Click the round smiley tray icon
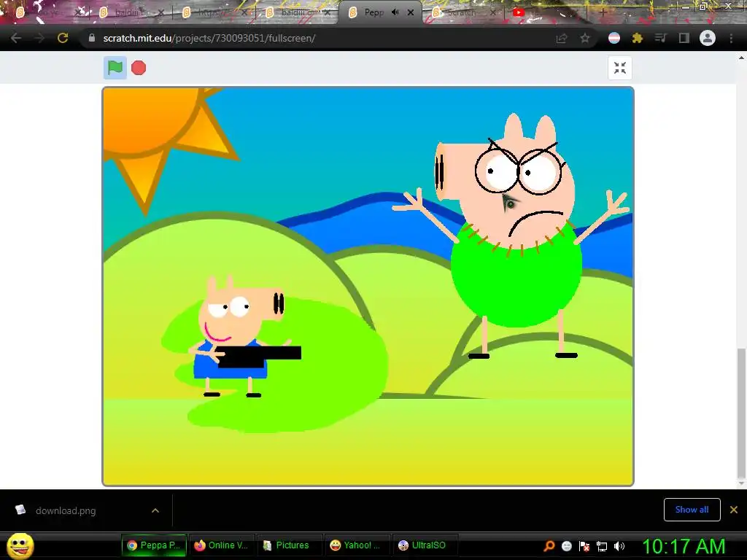The height and width of the screenshot is (560, 747). (566, 546)
